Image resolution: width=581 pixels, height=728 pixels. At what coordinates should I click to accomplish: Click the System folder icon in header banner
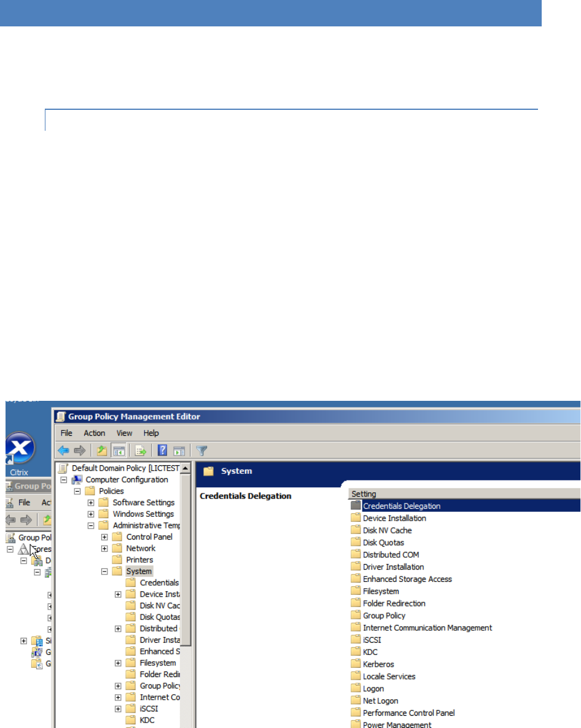(x=209, y=471)
